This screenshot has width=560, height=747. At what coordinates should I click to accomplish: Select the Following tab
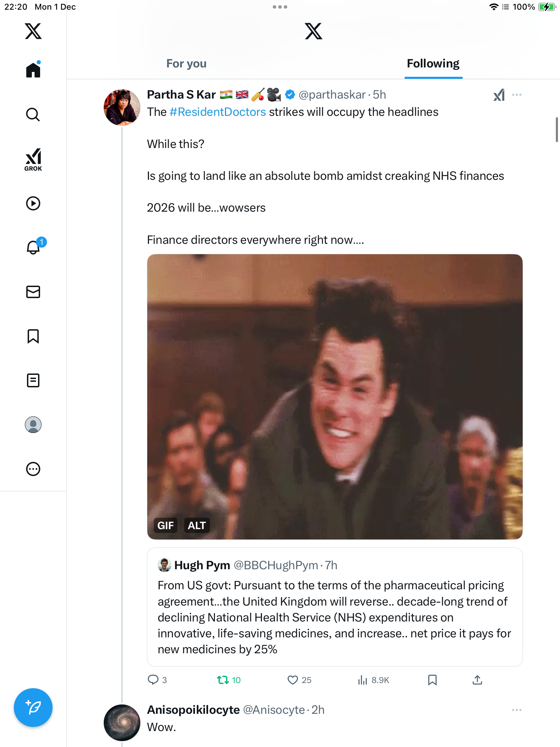[x=433, y=64]
